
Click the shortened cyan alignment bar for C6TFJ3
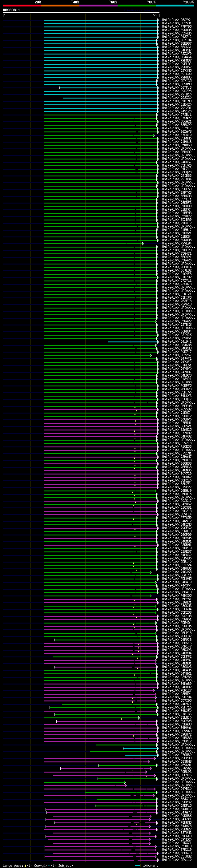click(109, 88)
